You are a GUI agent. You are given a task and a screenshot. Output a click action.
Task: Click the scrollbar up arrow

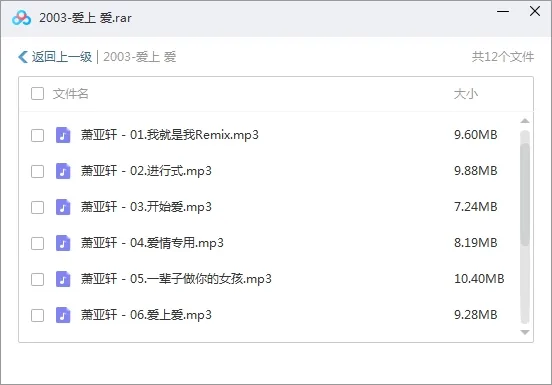(525, 121)
